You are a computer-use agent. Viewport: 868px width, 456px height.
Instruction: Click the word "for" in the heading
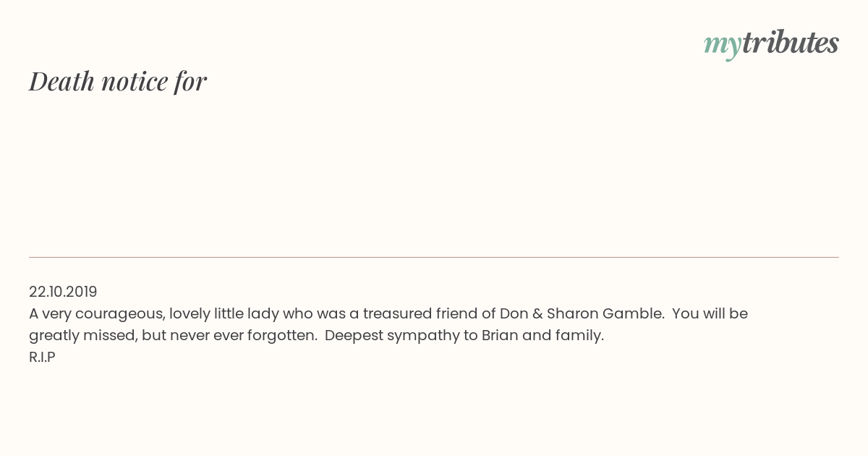click(x=190, y=81)
